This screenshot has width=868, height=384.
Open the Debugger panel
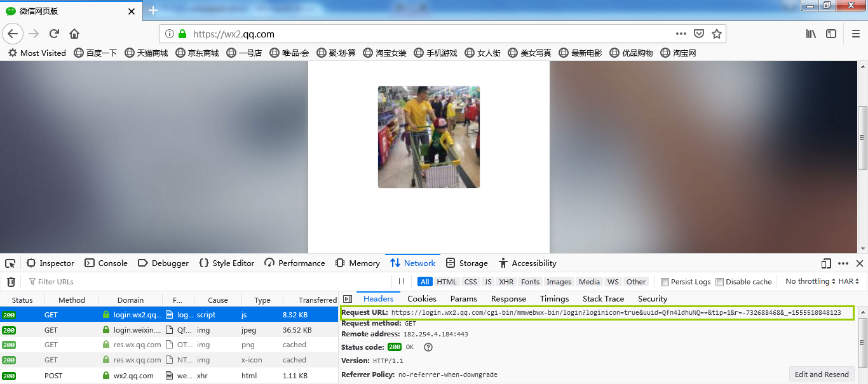[163, 263]
